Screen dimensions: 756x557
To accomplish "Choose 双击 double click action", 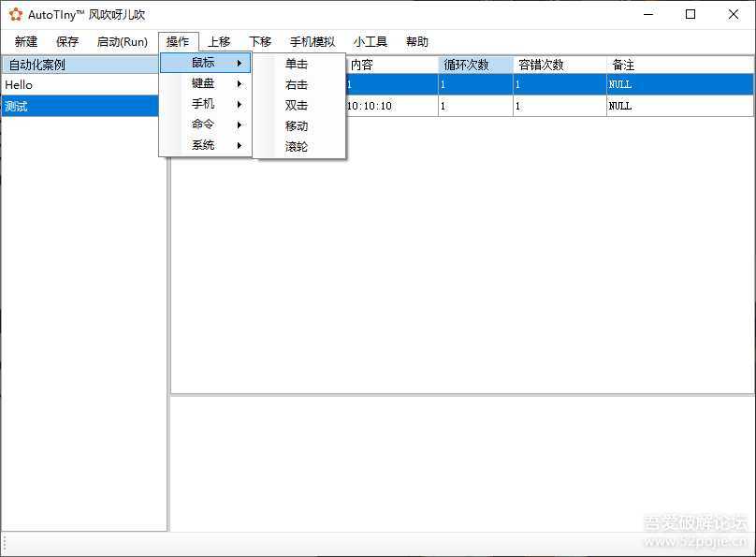I will click(x=296, y=105).
